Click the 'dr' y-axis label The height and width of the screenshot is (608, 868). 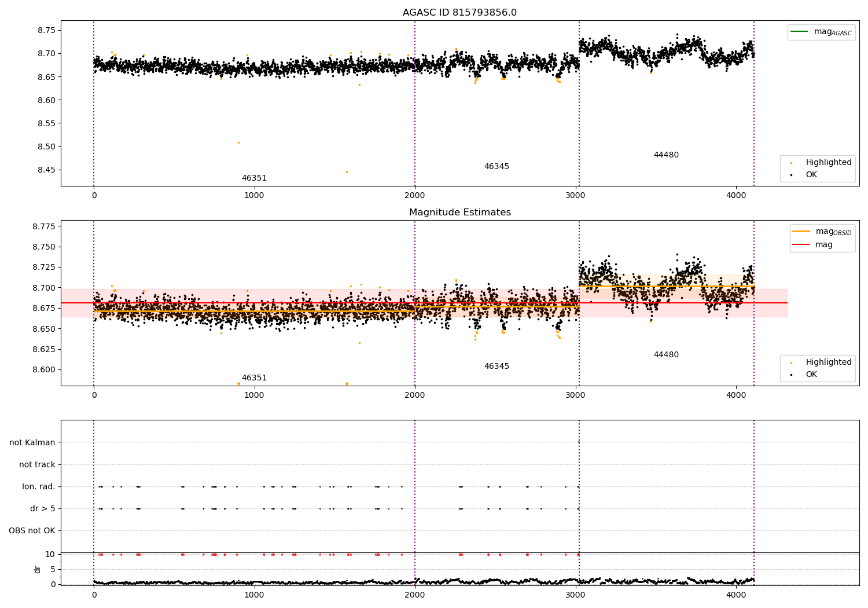click(38, 569)
